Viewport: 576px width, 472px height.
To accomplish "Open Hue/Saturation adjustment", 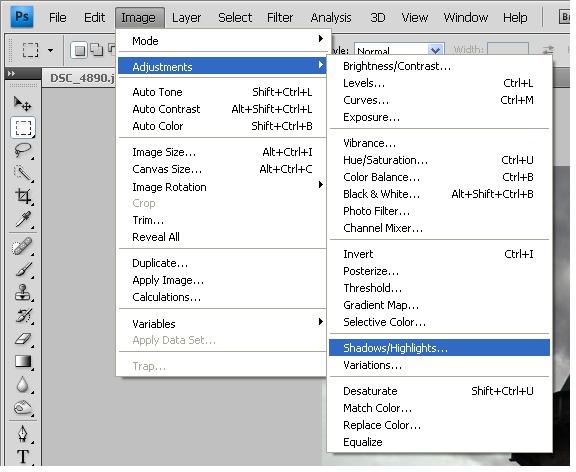I will pyautogui.click(x=439, y=160).
